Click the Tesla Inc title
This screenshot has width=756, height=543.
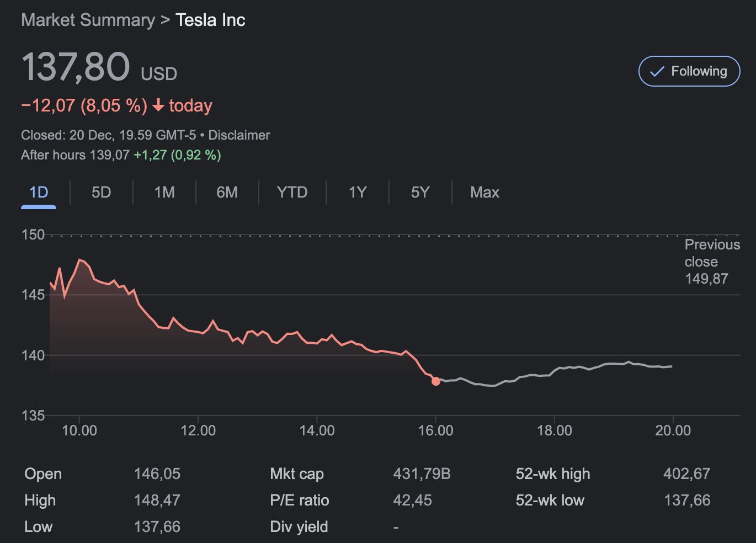(210, 20)
